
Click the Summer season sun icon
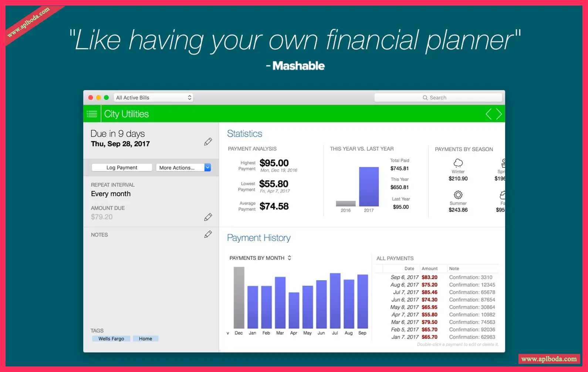458,195
